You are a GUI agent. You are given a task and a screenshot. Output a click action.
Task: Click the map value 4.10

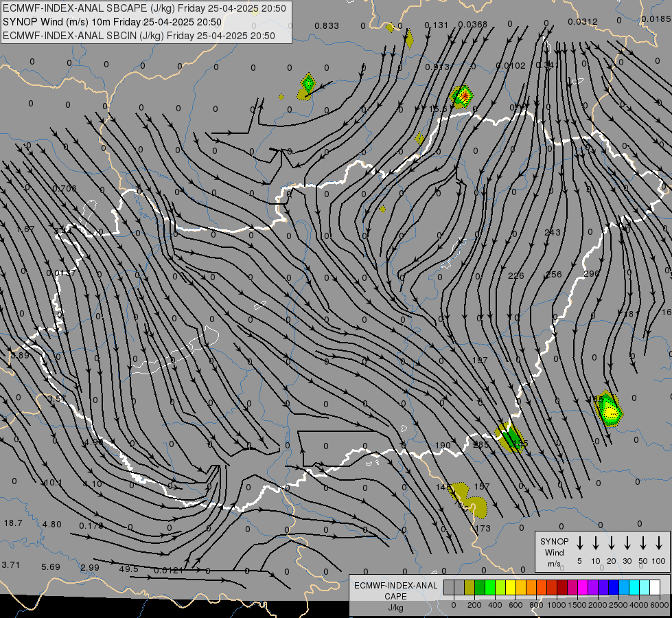coord(92,484)
